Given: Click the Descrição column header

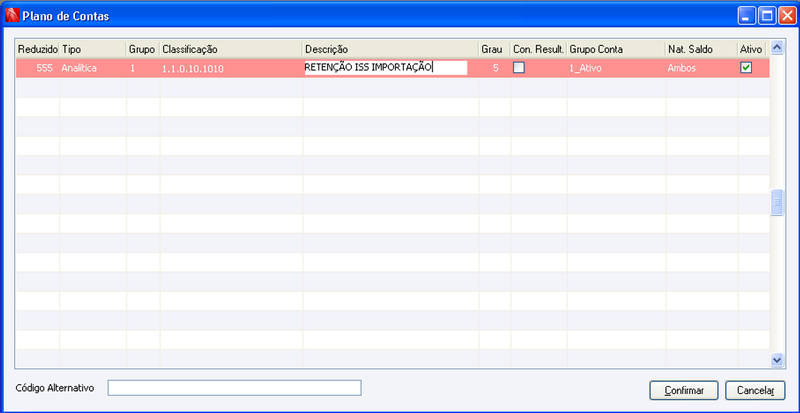Looking at the screenshot, I should coord(390,50).
